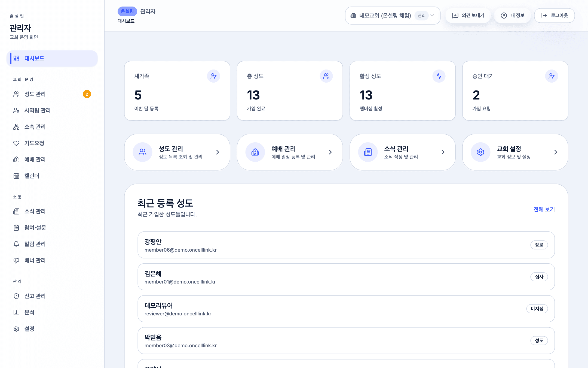Image resolution: width=588 pixels, height=368 pixels.
Task: Click the 소속 관리 hierarchy icon
Action: pyautogui.click(x=16, y=127)
